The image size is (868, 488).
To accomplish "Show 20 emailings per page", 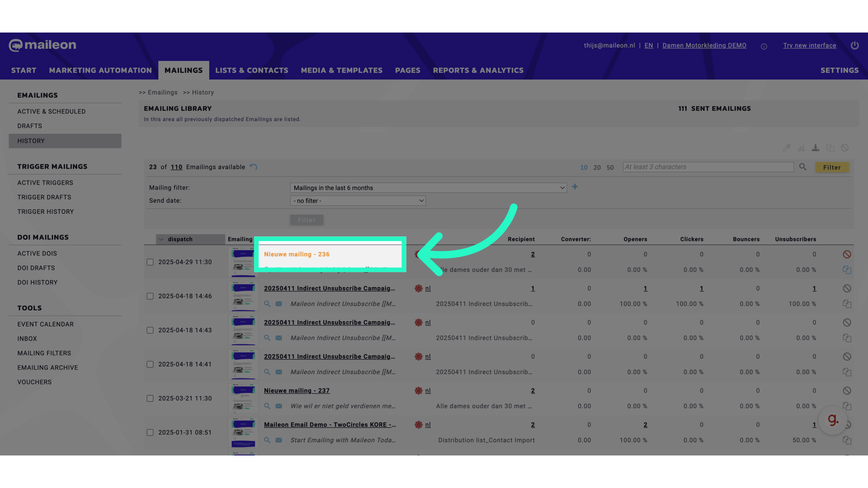I will coord(597,168).
